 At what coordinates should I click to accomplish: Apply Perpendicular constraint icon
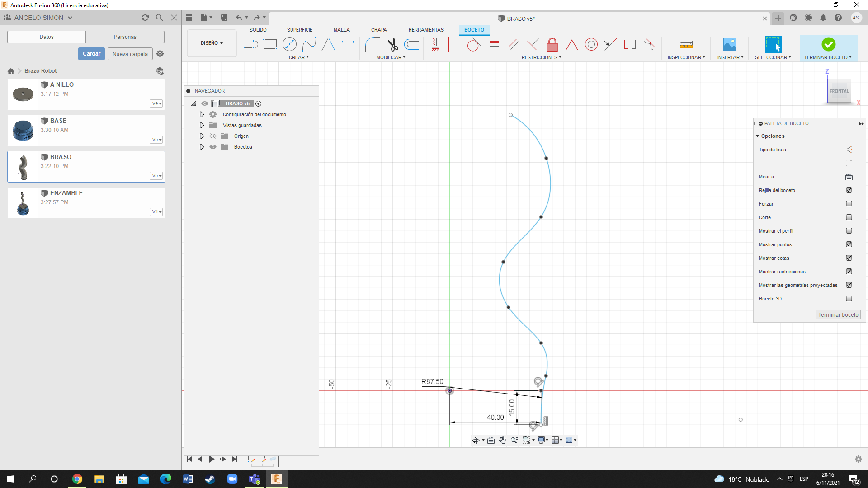tap(533, 44)
